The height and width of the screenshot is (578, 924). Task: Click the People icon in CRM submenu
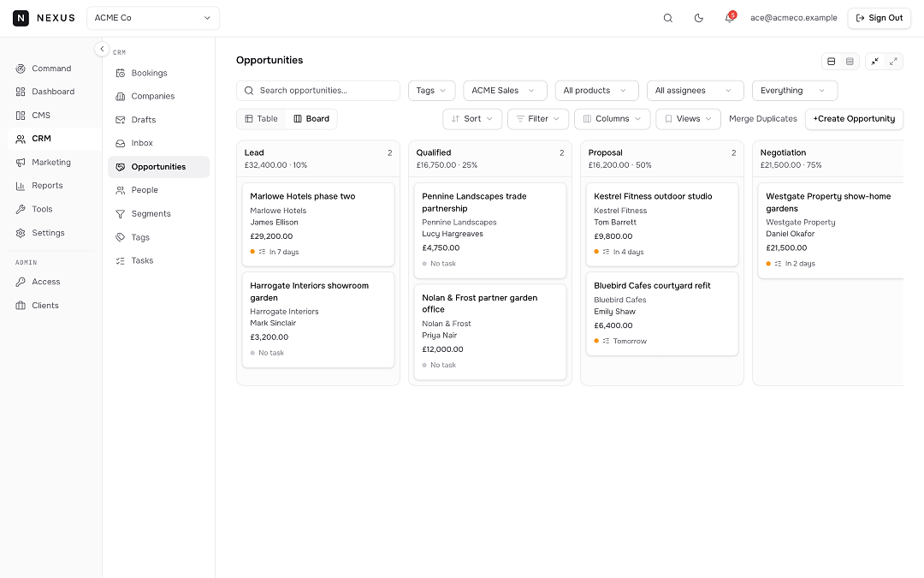(121, 190)
